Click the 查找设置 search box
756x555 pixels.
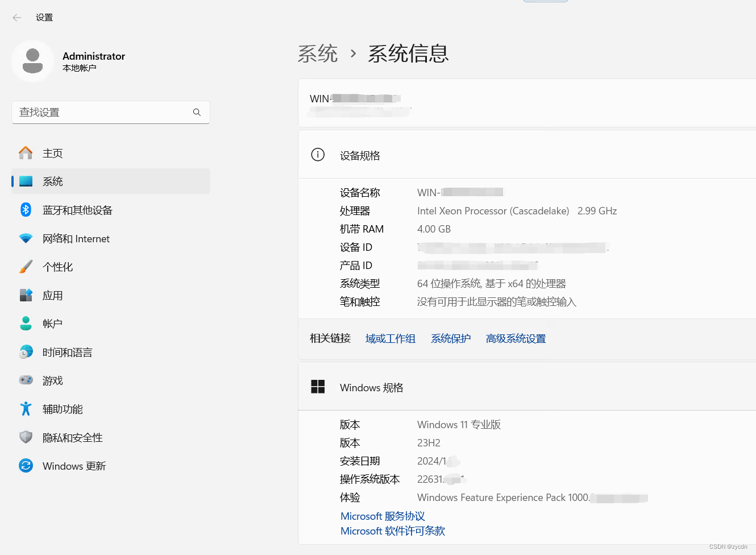point(111,112)
